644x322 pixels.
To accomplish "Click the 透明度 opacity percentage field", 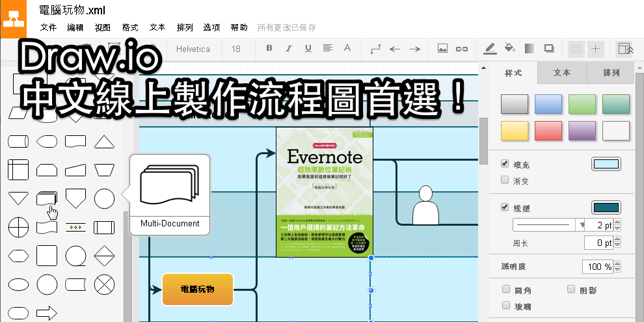I will pyautogui.click(x=598, y=267).
